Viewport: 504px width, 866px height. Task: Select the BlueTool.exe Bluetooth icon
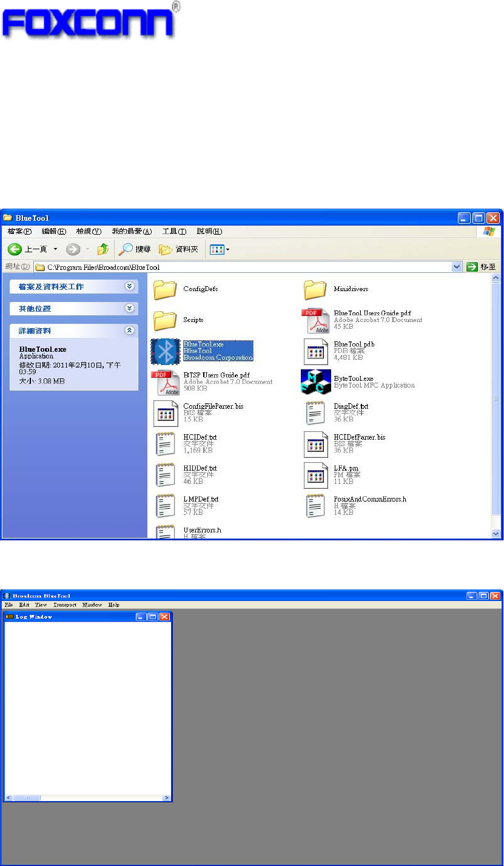[x=165, y=352]
